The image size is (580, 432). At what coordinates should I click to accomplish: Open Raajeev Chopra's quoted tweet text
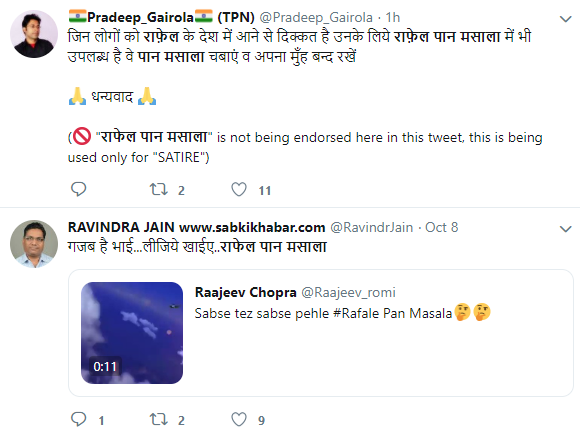pyautogui.click(x=323, y=313)
